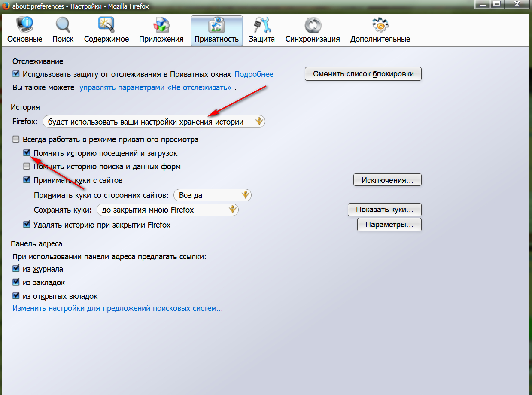
Task: Switch to the Дополнительные tab label
Action: (380, 39)
